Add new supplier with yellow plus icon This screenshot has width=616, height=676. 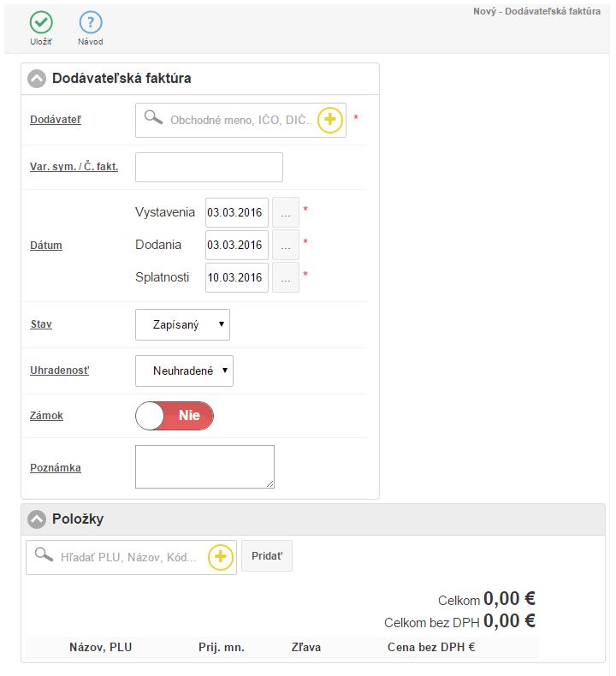point(330,121)
